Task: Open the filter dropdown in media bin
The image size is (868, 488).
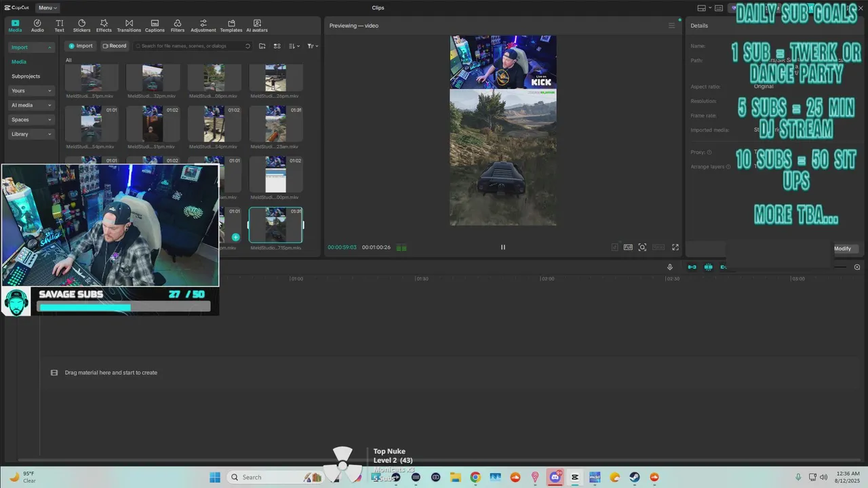Action: 312,46
